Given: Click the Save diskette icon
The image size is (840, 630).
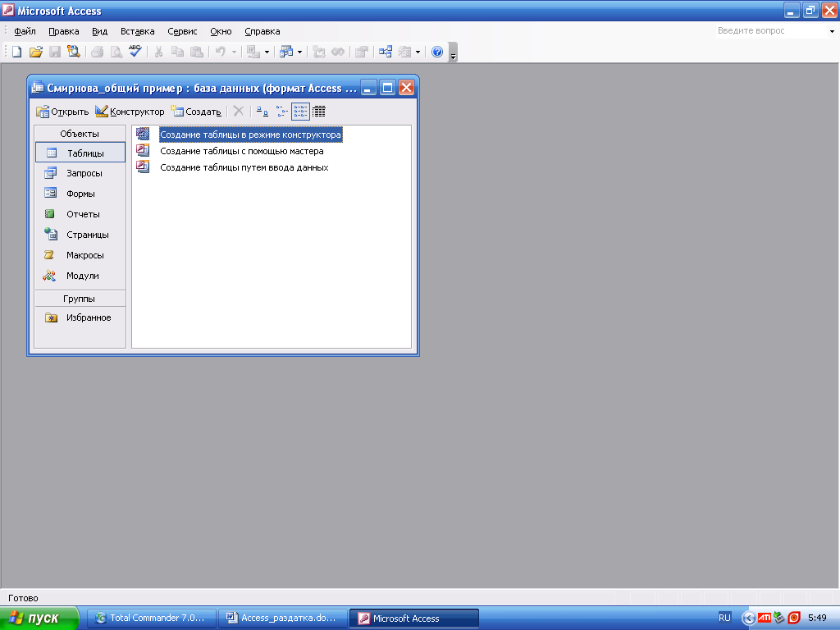Looking at the screenshot, I should click(55, 52).
